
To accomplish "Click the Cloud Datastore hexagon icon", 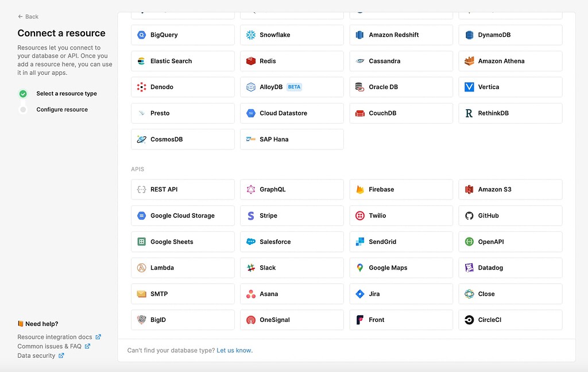I will (250, 113).
